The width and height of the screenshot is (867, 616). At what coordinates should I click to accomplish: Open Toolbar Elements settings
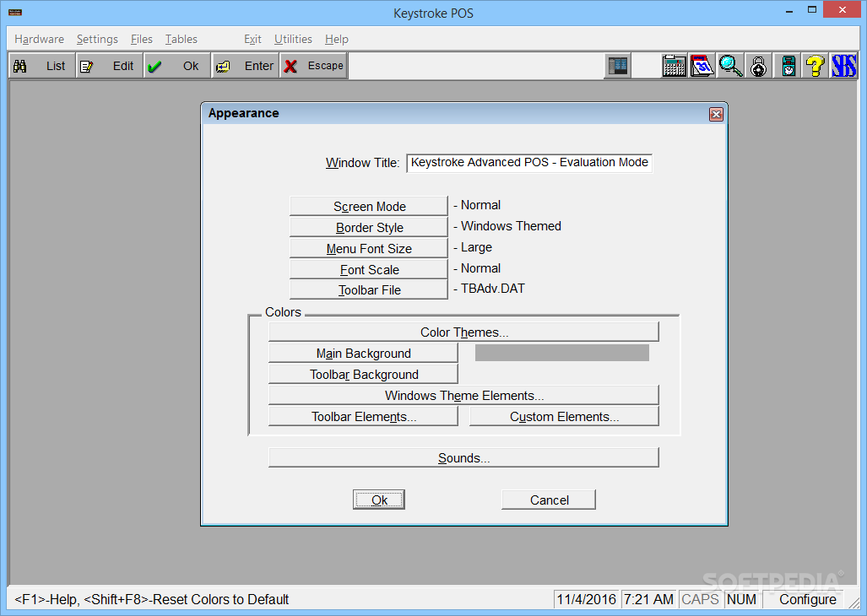pos(363,416)
